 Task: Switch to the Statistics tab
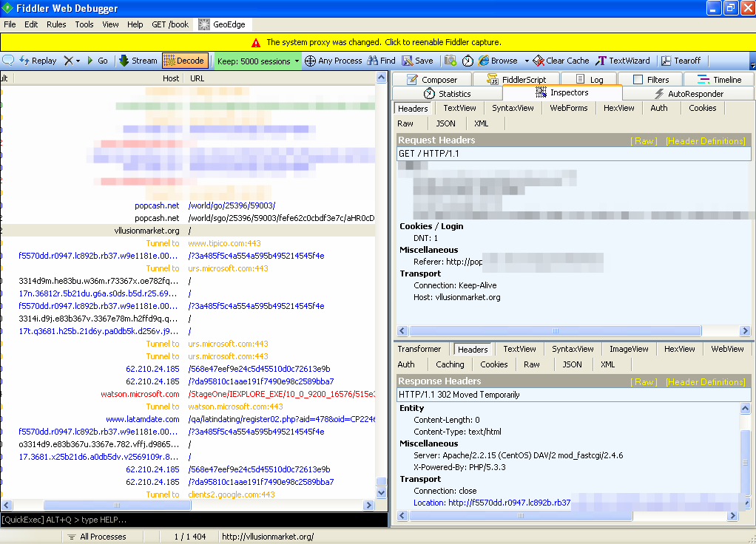447,93
